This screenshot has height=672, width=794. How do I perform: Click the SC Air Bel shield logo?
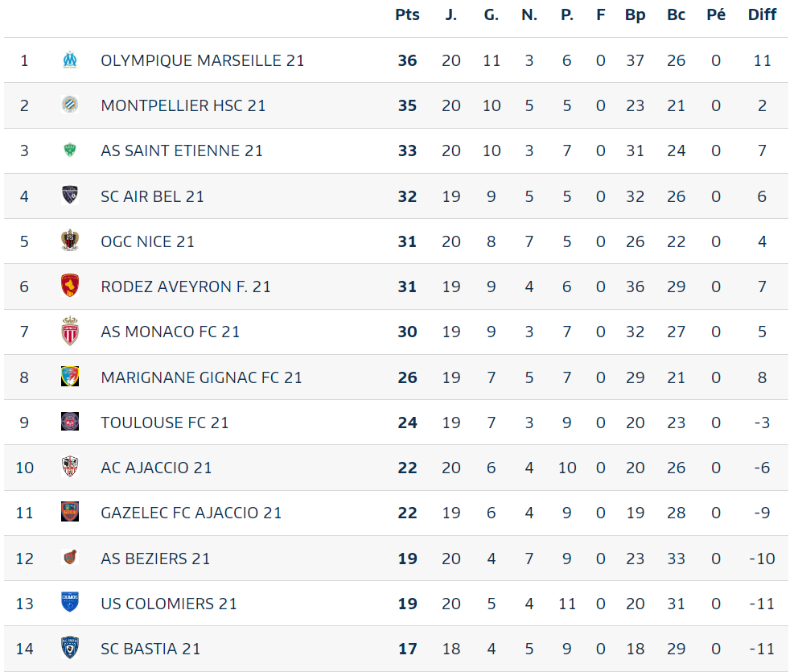(70, 196)
